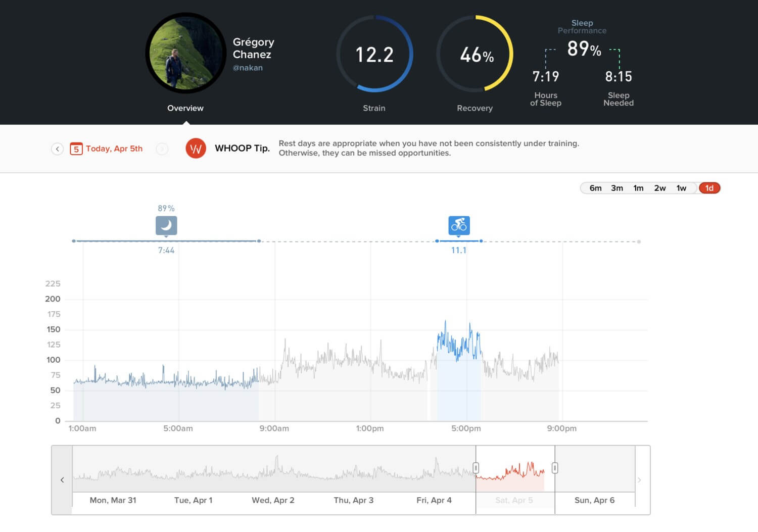758x532 pixels.
Task: Select Thu, Apr 3 in week timeline
Action: 353,500
